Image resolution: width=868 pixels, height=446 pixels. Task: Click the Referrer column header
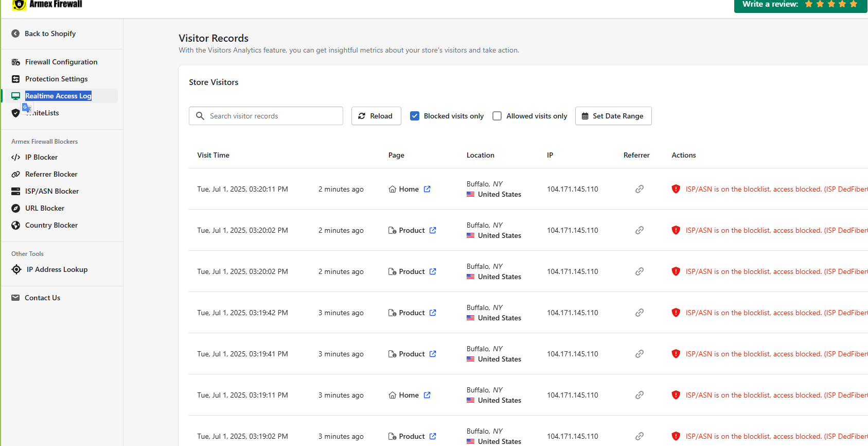636,155
